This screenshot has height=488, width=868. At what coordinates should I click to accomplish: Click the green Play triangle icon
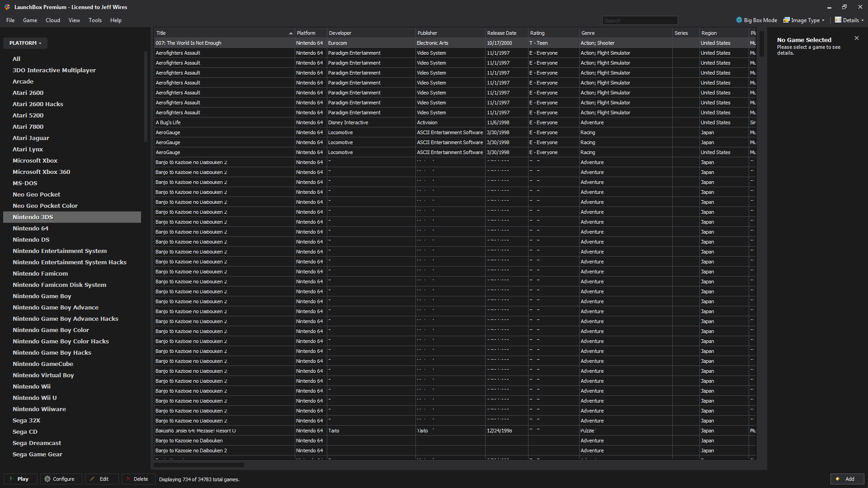(x=11, y=479)
